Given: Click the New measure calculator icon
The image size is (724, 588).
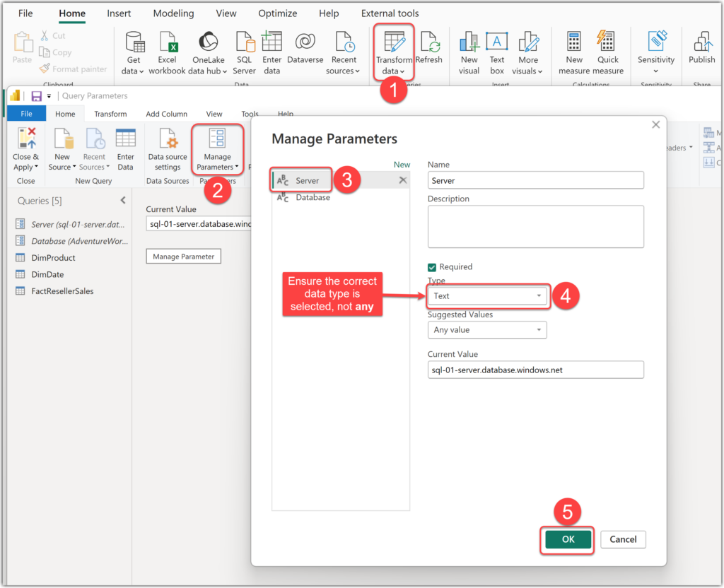Looking at the screenshot, I should (x=574, y=42).
